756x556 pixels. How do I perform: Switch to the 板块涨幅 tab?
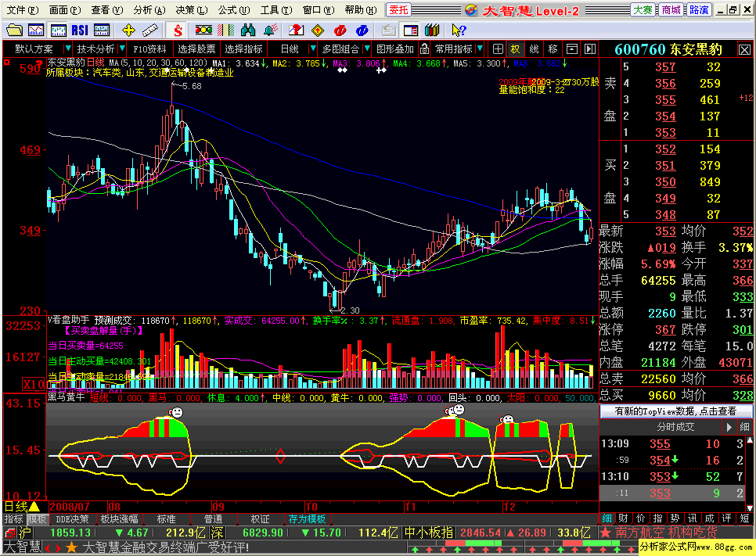point(119,519)
